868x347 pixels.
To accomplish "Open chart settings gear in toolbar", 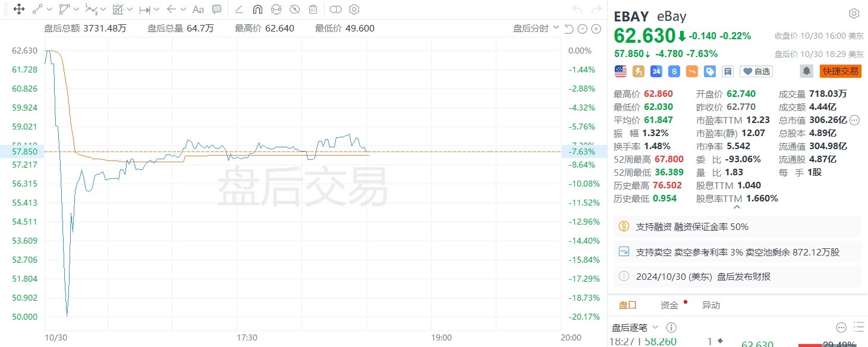I will click(x=354, y=10).
